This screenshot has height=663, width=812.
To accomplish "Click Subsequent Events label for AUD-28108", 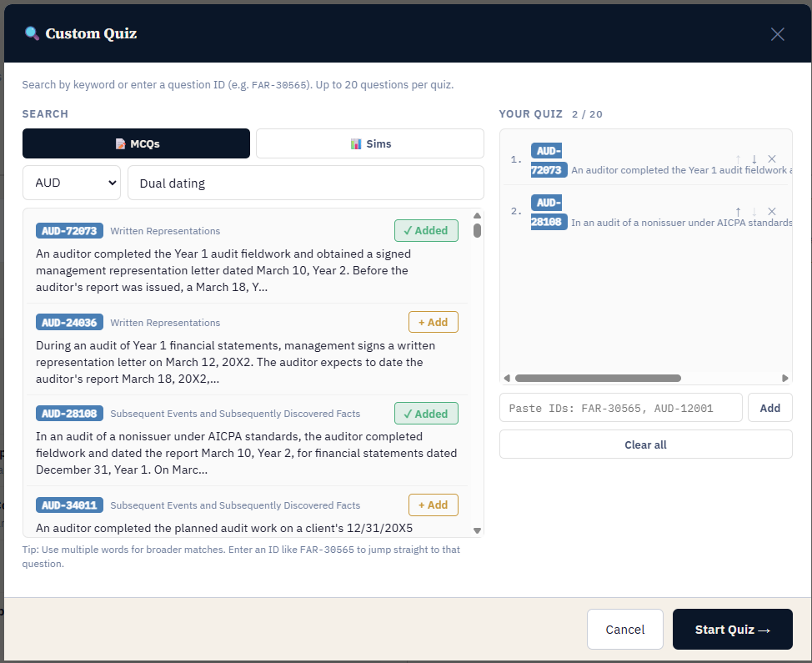I will click(x=235, y=414).
